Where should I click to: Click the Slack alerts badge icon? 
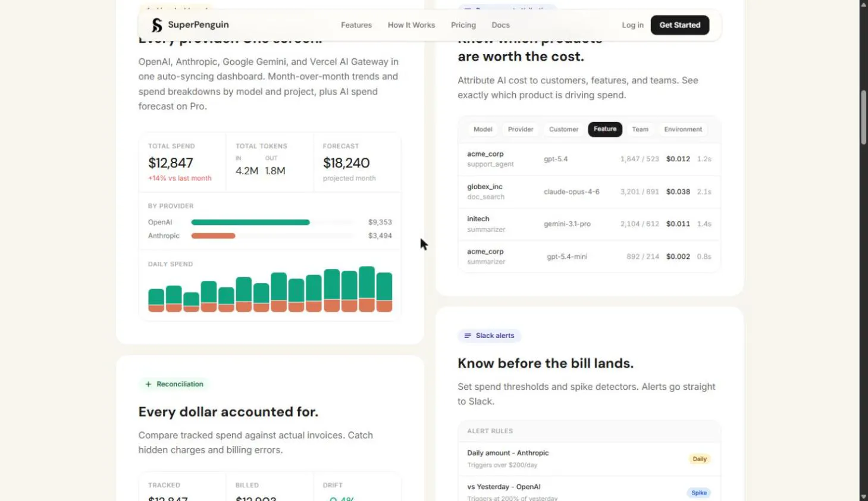click(468, 336)
